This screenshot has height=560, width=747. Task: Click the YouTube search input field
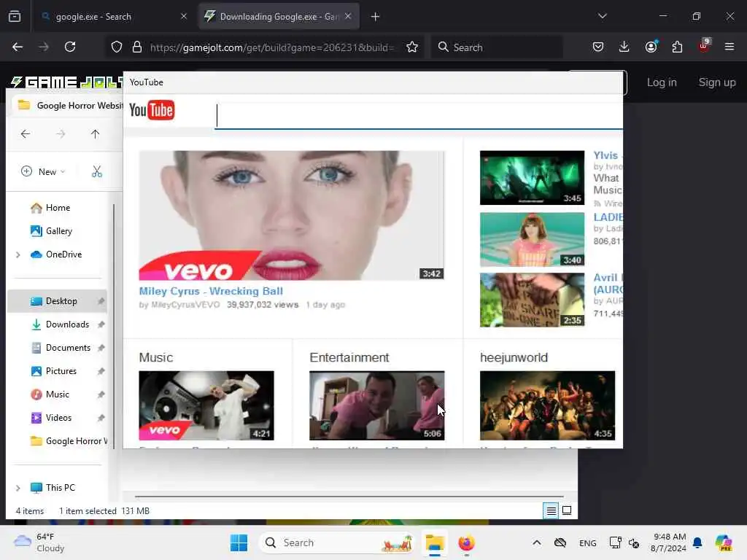[x=419, y=116]
